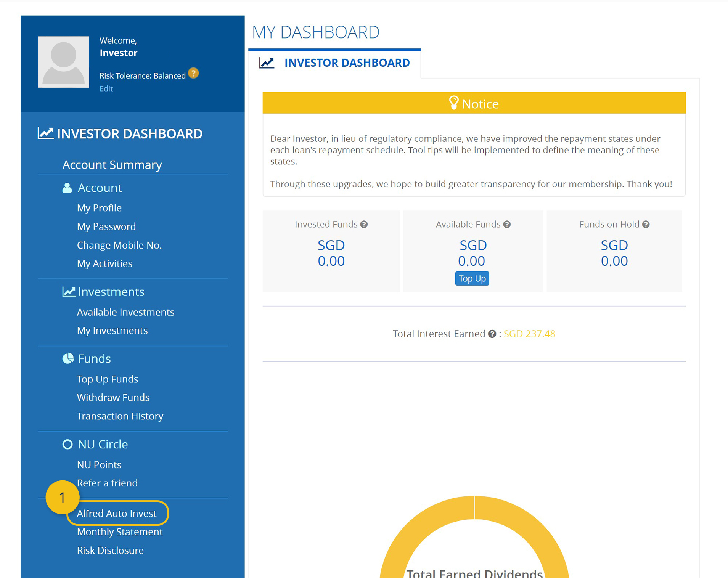728x578 pixels.
Task: Click the Account person icon in sidebar
Action: point(67,188)
